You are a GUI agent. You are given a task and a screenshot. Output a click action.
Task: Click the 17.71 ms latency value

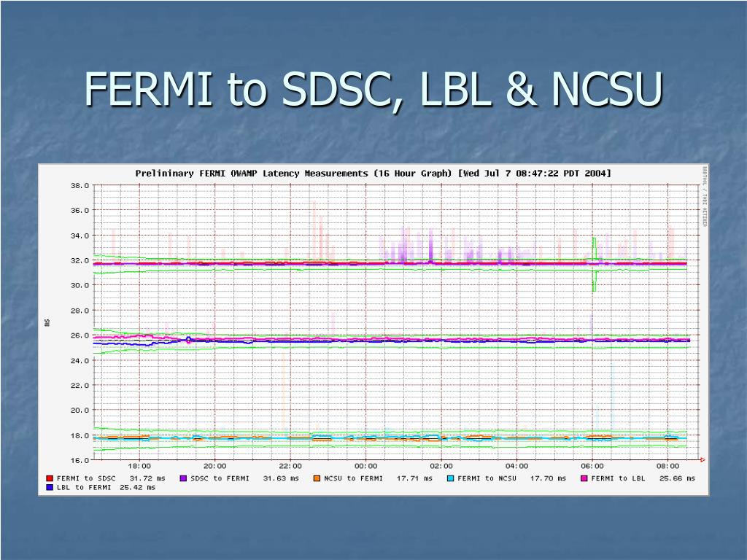click(x=414, y=478)
